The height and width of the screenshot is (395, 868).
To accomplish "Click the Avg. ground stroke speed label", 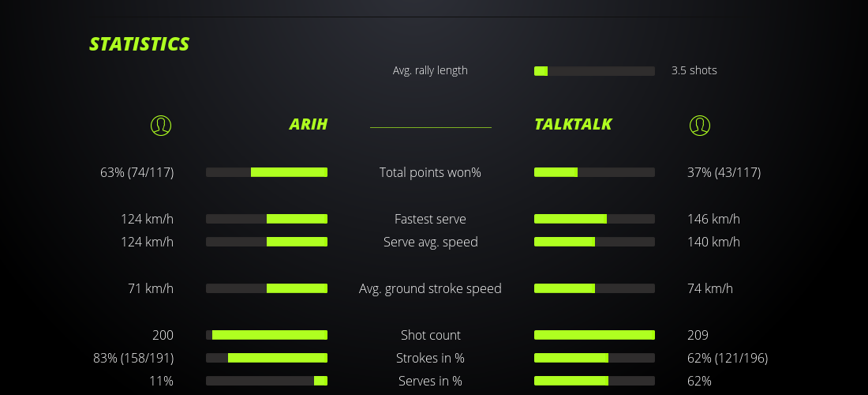I will pyautogui.click(x=430, y=288).
